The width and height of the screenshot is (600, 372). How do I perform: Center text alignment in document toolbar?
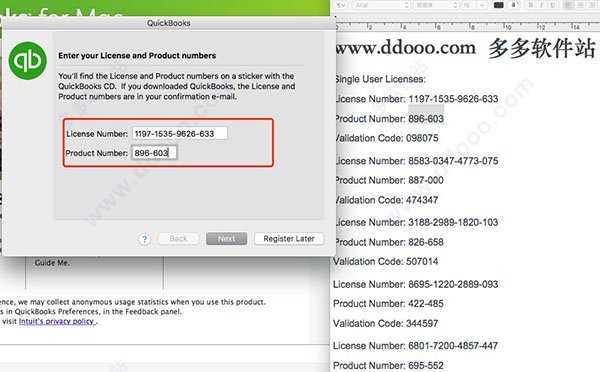580,5
